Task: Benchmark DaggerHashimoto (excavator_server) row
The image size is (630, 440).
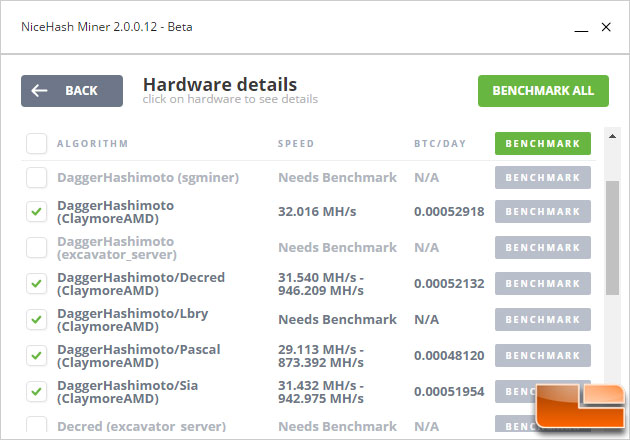Action: 543,248
